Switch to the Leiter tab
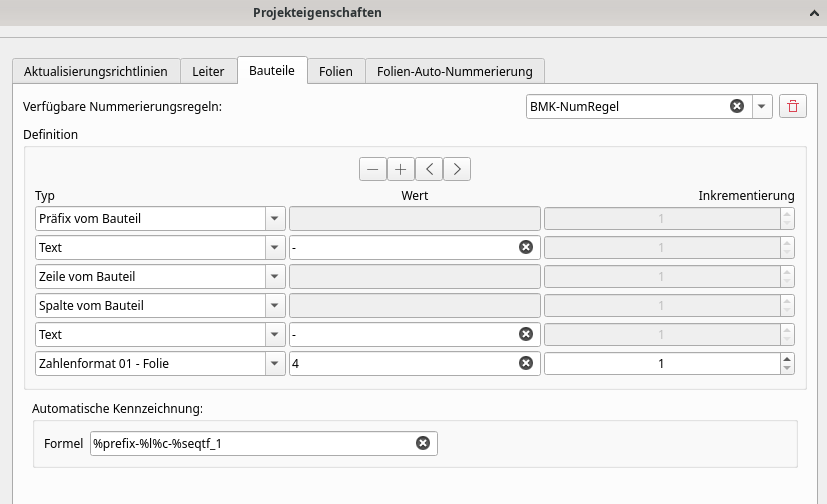 [209, 71]
